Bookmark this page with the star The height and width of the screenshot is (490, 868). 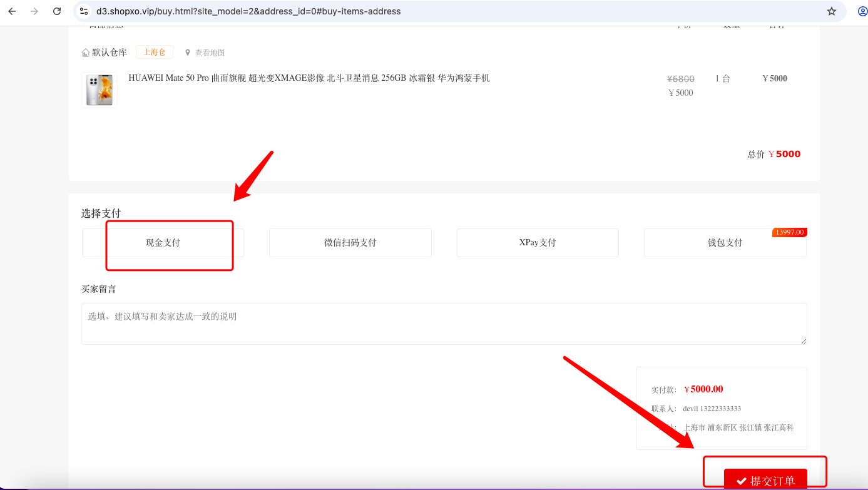pos(832,11)
